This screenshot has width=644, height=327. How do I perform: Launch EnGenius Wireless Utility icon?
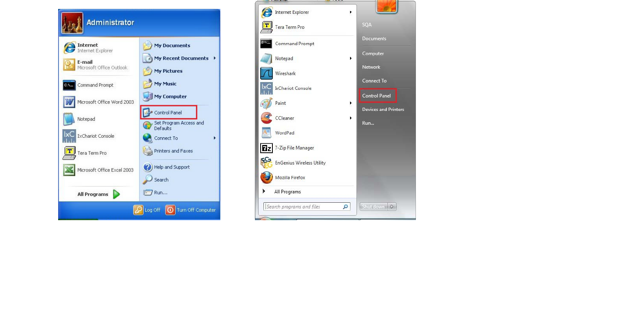tap(266, 163)
